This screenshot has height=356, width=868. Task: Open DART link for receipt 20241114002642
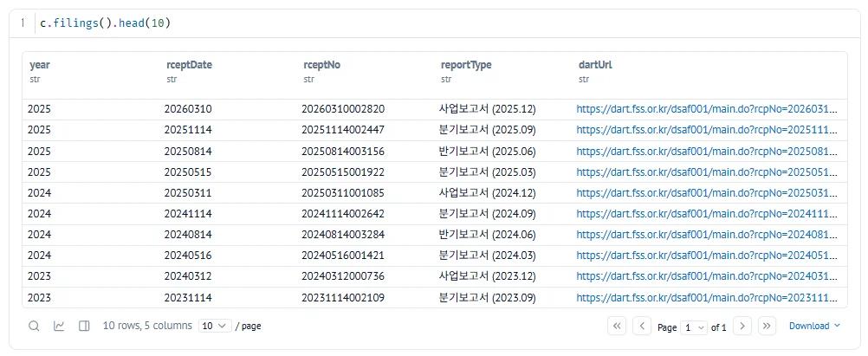click(x=707, y=214)
